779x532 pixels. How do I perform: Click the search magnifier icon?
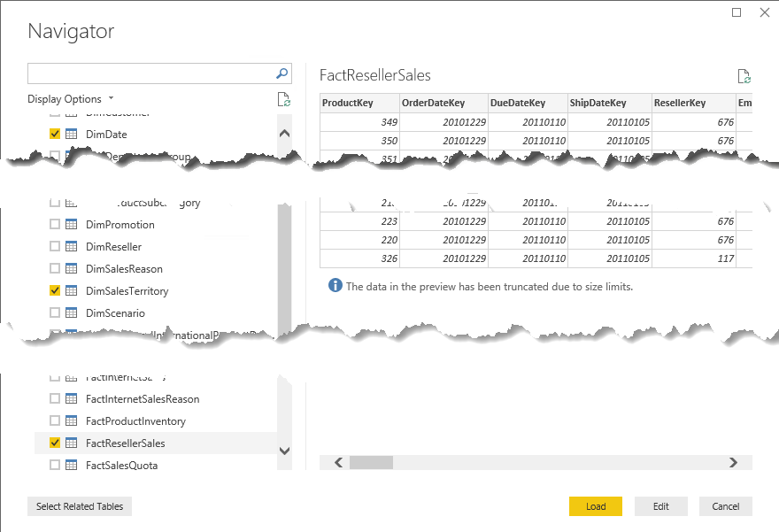[x=282, y=73]
